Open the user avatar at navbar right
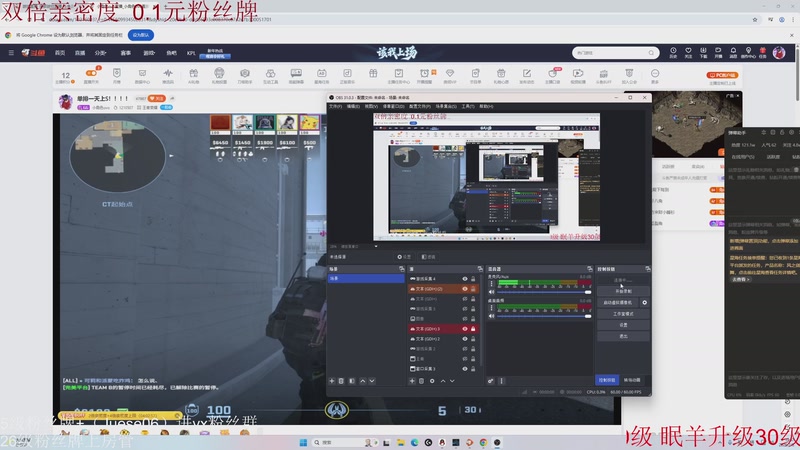800x450 pixels. (779, 53)
